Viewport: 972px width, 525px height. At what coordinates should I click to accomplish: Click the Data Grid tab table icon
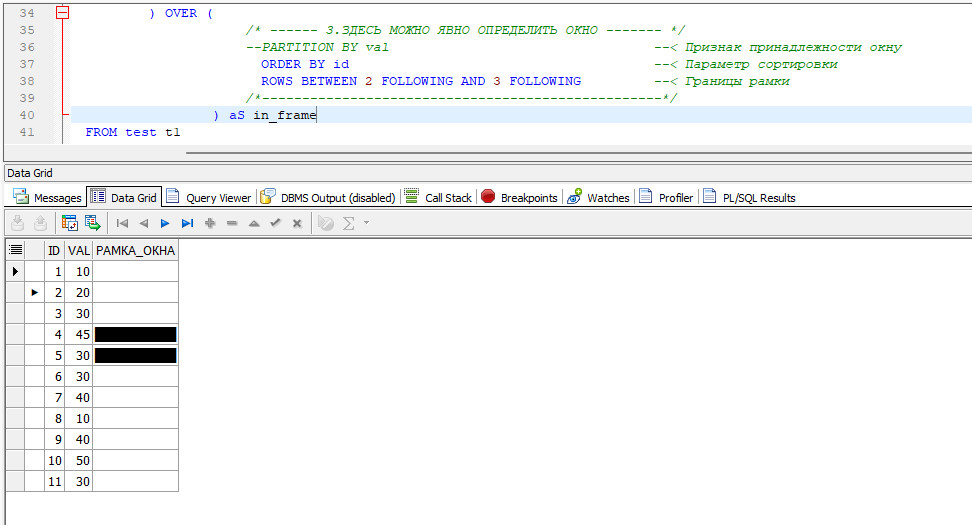coord(98,196)
